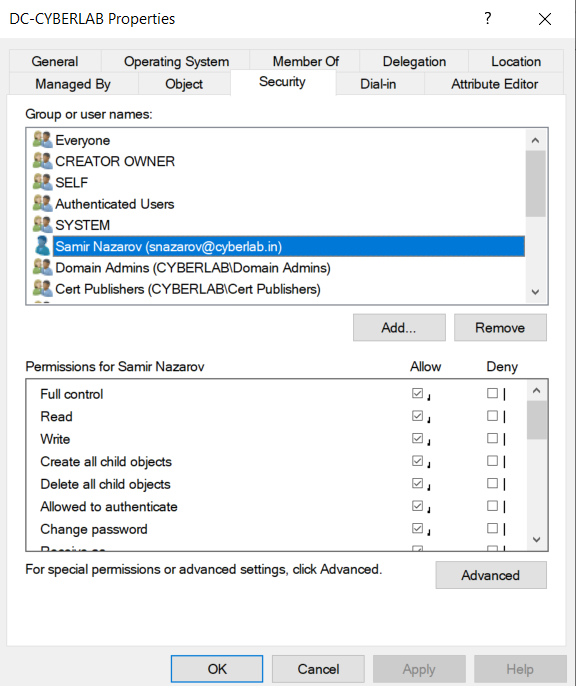Image resolution: width=576 pixels, height=686 pixels.
Task: Click the Everyone group icon
Action: click(42, 140)
